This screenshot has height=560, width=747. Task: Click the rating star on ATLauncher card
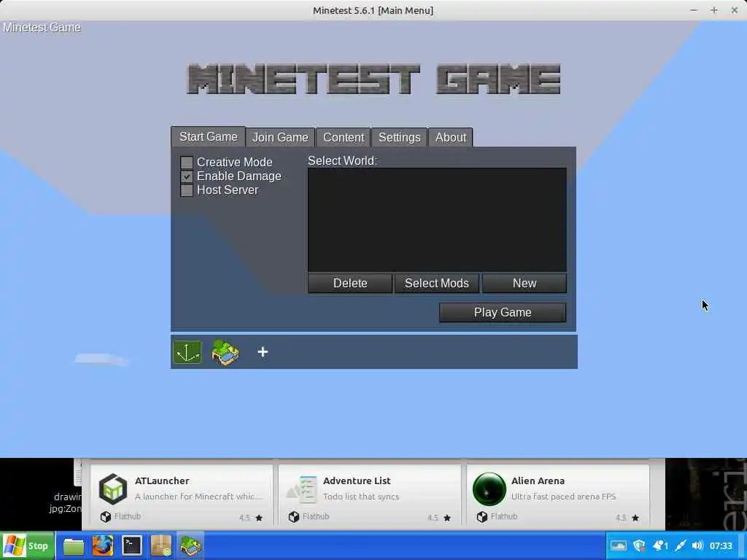[259, 518]
